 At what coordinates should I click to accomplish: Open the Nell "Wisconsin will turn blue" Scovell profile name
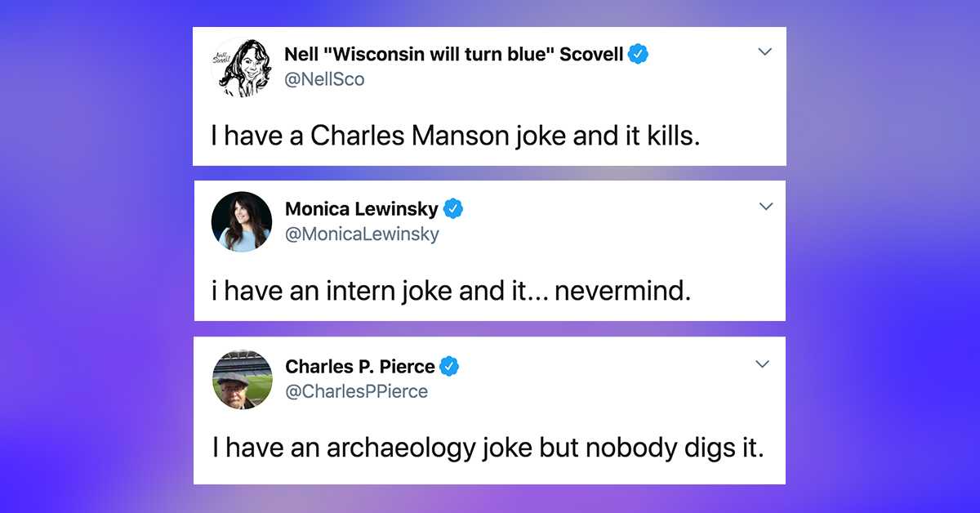pos(453,55)
